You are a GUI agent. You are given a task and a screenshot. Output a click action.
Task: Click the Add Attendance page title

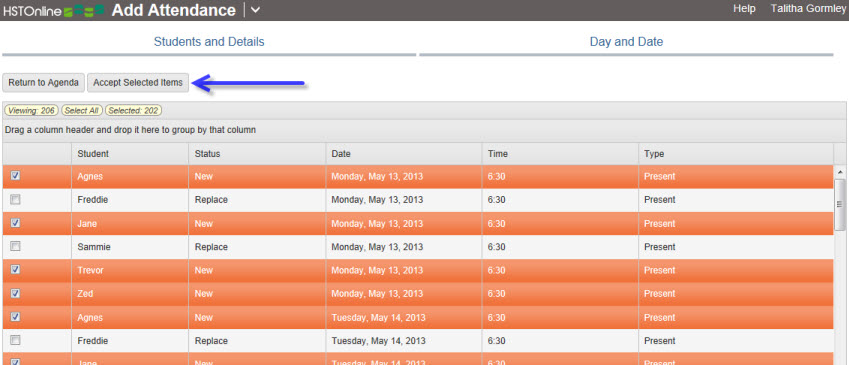pos(174,10)
